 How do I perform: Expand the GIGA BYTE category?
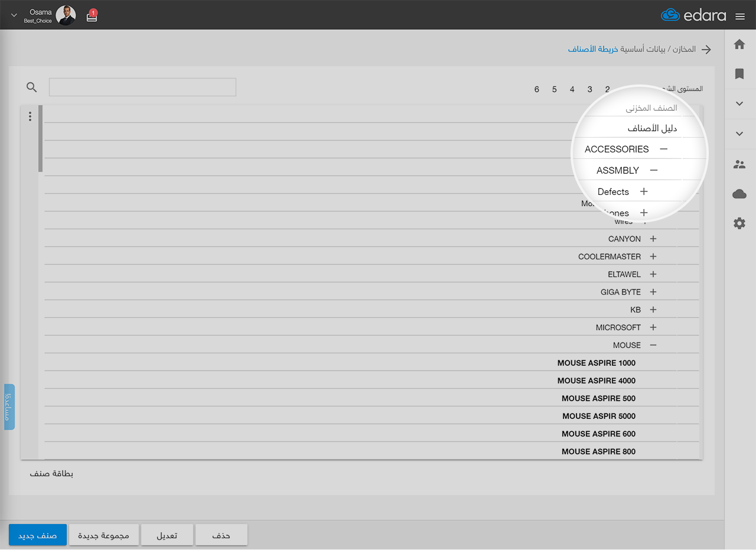(x=653, y=292)
